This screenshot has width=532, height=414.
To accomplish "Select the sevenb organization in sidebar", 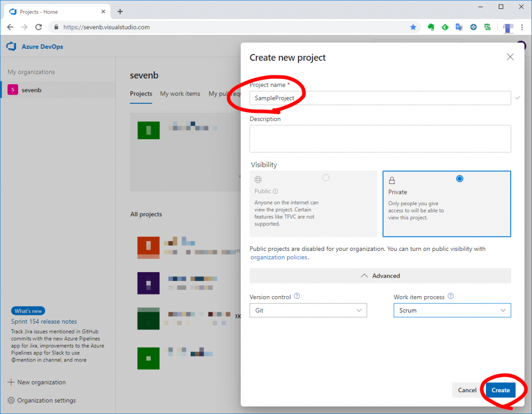I will pyautogui.click(x=58, y=89).
